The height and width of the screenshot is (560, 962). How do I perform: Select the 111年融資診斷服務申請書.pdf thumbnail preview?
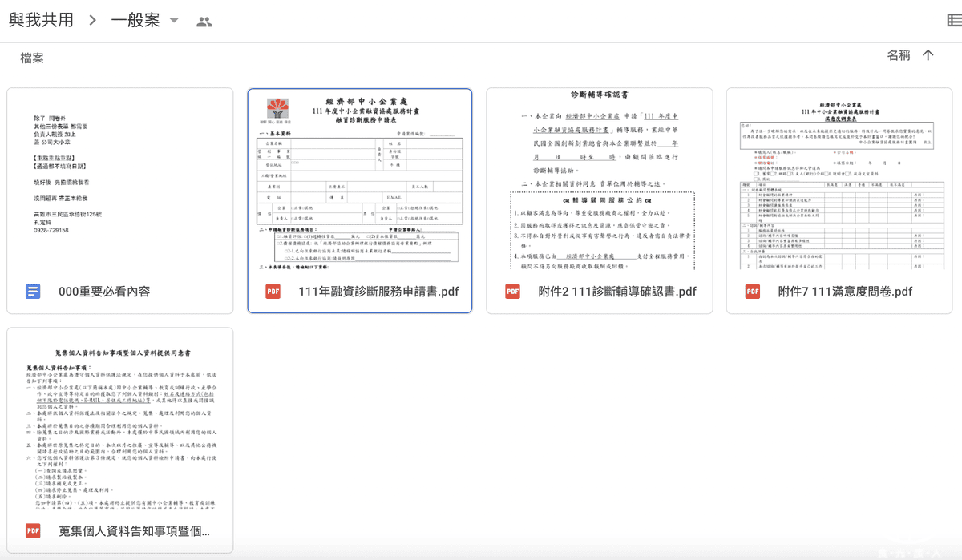coord(360,179)
